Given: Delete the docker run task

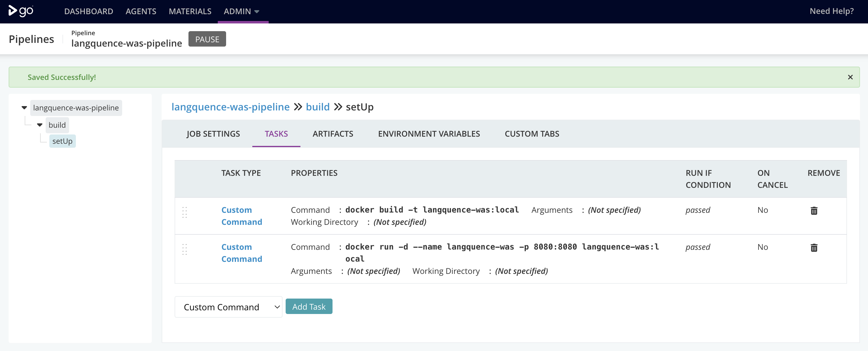Looking at the screenshot, I should click(x=814, y=248).
